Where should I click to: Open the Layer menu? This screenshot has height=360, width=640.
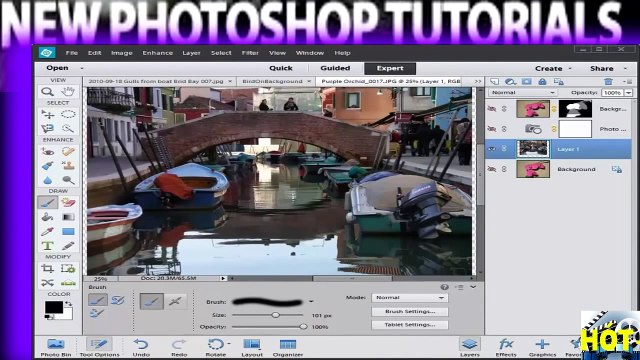point(191,53)
